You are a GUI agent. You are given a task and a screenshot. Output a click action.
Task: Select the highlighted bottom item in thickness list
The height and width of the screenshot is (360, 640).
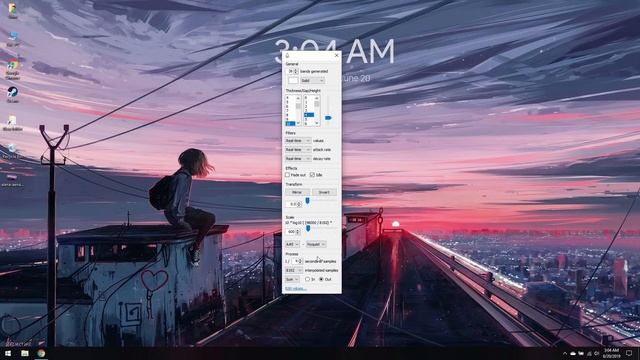click(290, 123)
